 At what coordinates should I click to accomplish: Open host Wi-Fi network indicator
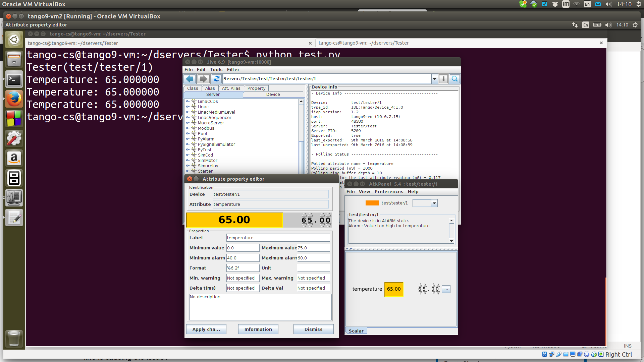576,4
